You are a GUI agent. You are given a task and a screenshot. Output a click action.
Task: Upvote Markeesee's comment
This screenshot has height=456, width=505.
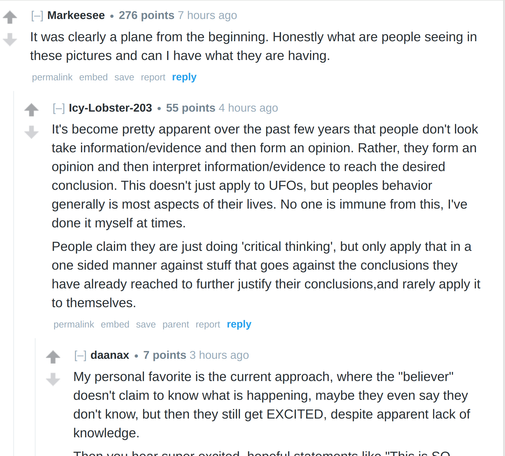pyautogui.click(x=10, y=18)
